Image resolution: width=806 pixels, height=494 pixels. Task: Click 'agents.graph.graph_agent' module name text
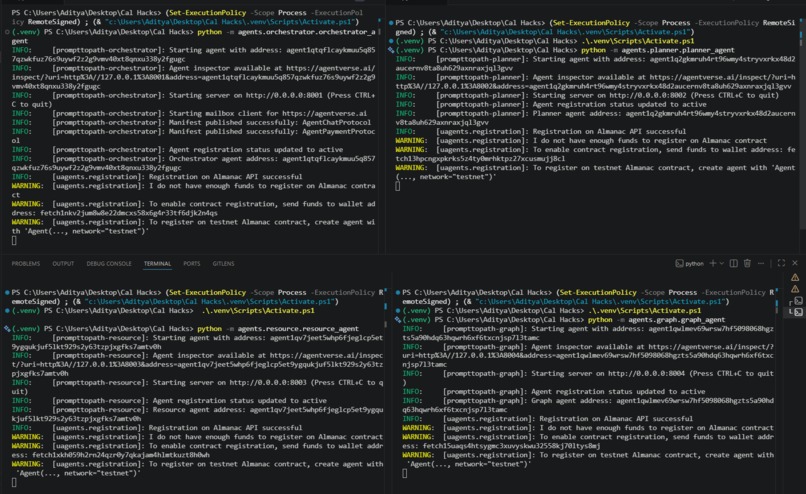pyautogui.click(x=676, y=320)
